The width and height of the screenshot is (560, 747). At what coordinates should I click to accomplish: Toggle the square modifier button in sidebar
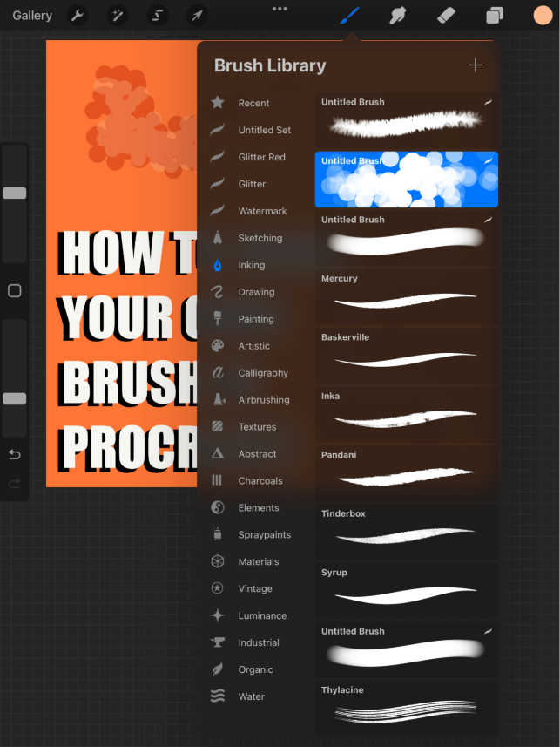click(x=15, y=290)
